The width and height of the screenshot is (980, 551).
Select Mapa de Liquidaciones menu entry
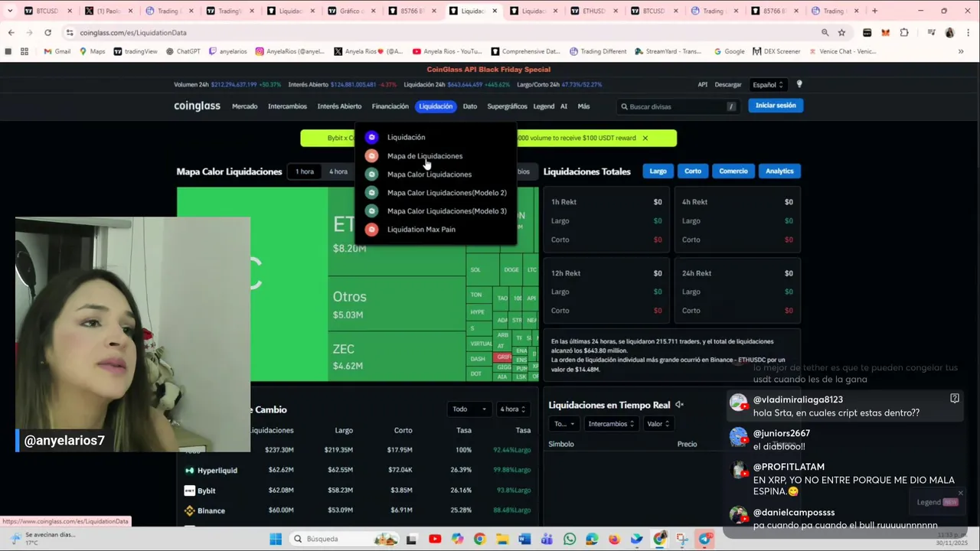click(424, 155)
